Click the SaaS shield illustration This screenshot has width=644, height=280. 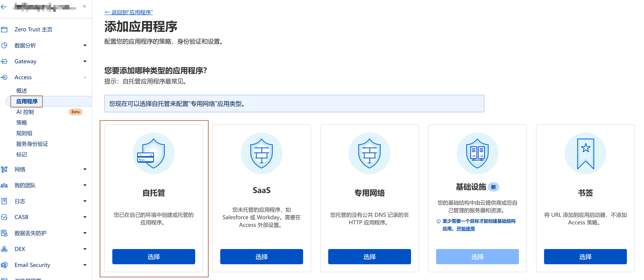tap(261, 153)
